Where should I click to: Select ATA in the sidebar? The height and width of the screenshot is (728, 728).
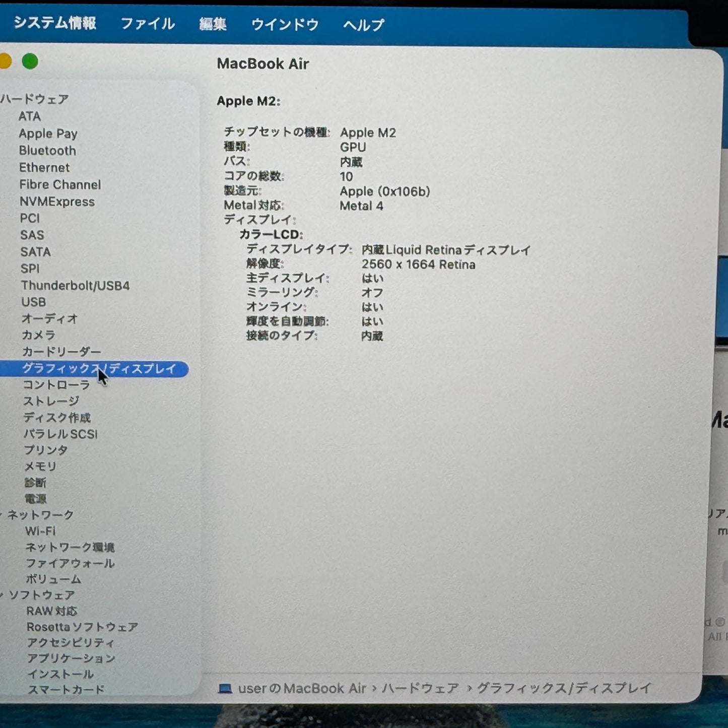click(x=30, y=116)
